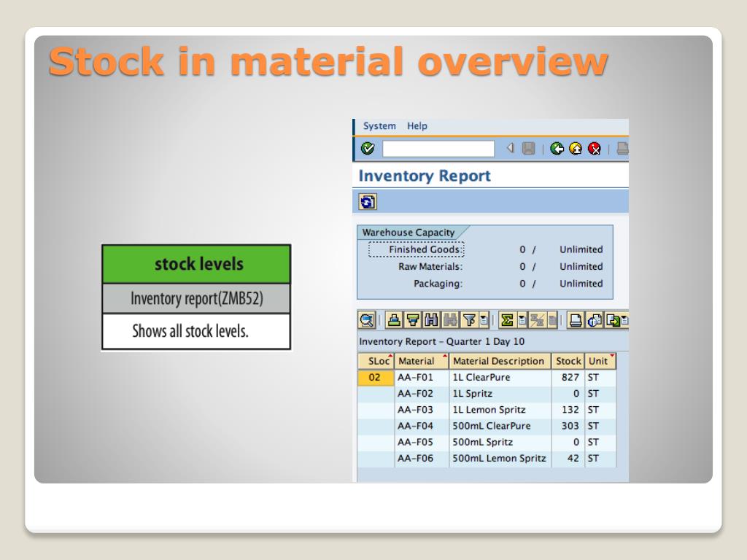Click the Find binoculars icon

tap(431, 320)
